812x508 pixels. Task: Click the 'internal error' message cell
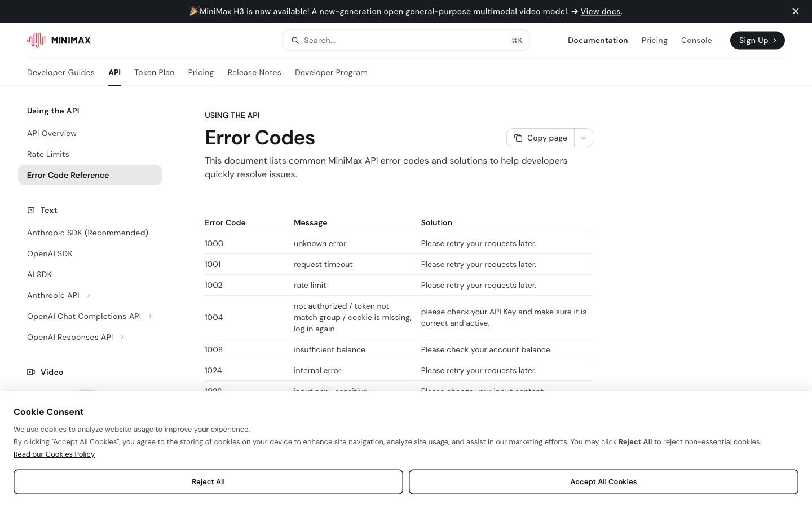click(x=317, y=370)
